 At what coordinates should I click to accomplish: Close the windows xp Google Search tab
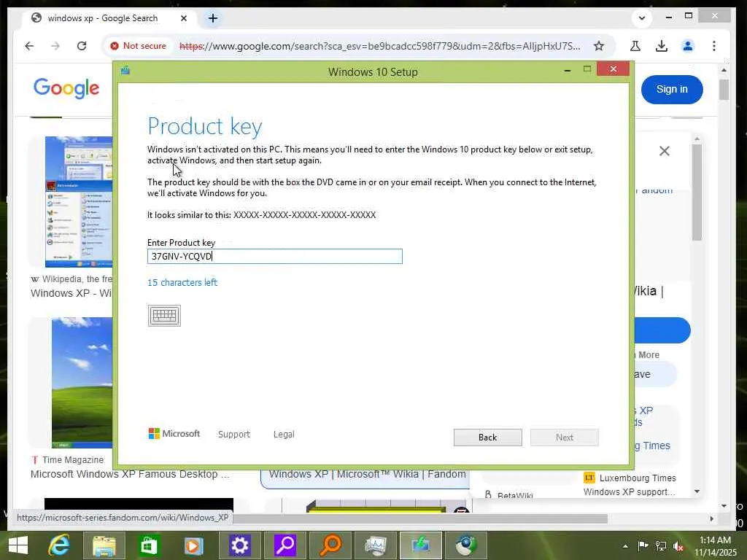click(x=184, y=18)
